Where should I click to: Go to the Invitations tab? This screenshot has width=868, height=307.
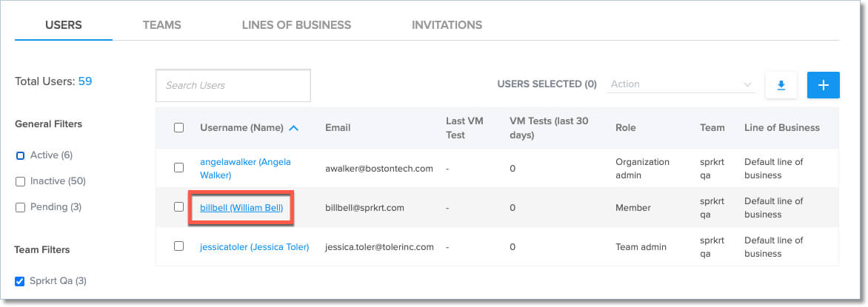(447, 25)
